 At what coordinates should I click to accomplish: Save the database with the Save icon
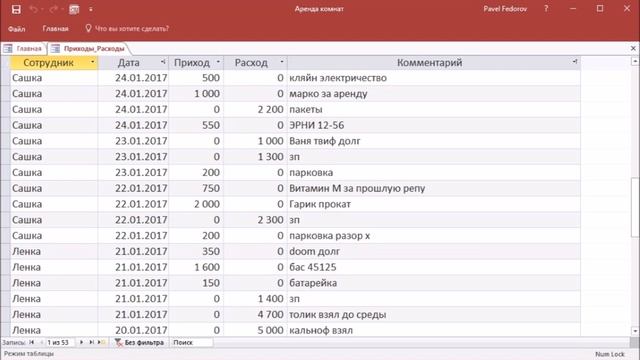pos(16,9)
